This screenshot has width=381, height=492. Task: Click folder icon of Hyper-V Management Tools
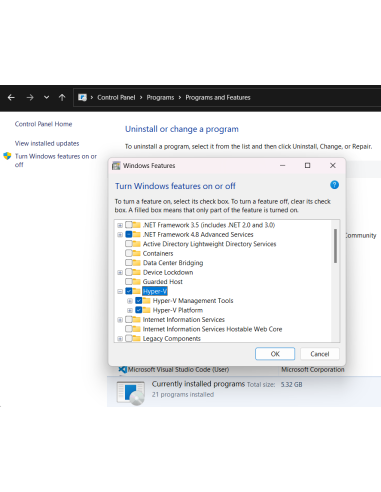[146, 301]
